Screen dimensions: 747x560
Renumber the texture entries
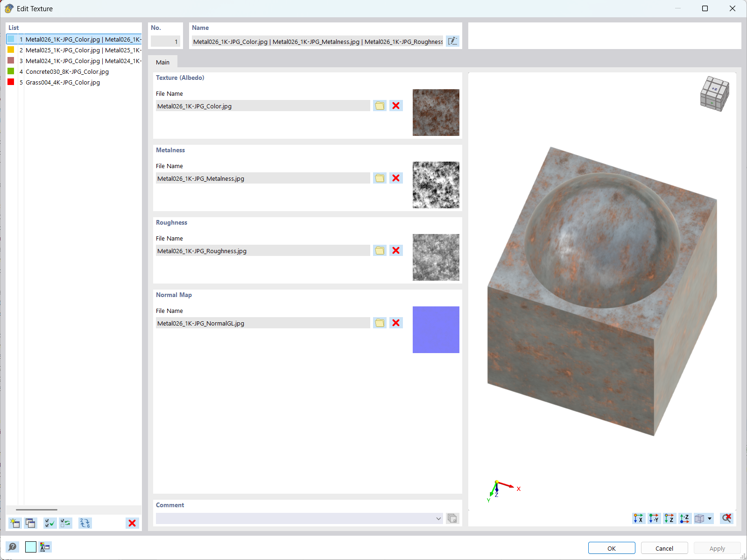(85, 523)
